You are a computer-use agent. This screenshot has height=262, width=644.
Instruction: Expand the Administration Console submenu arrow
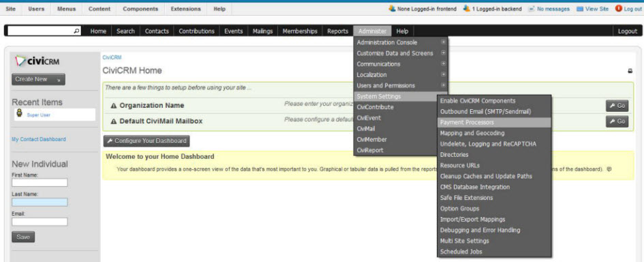[443, 42]
